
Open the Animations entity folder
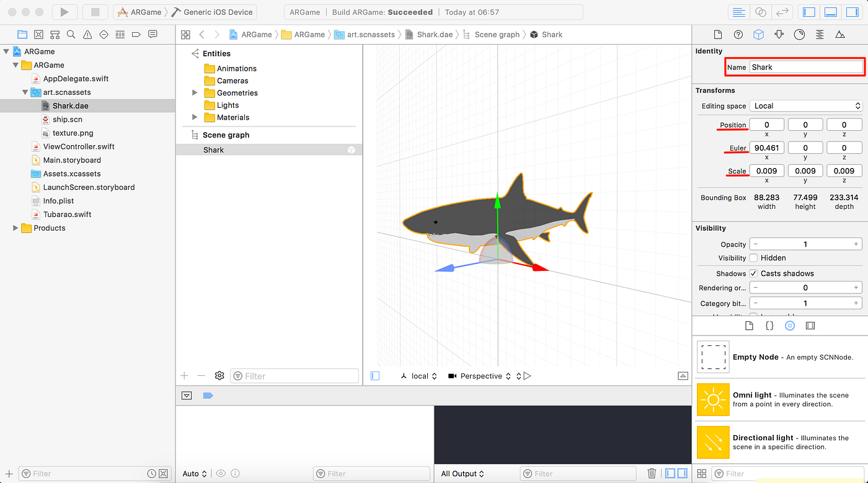pos(230,69)
